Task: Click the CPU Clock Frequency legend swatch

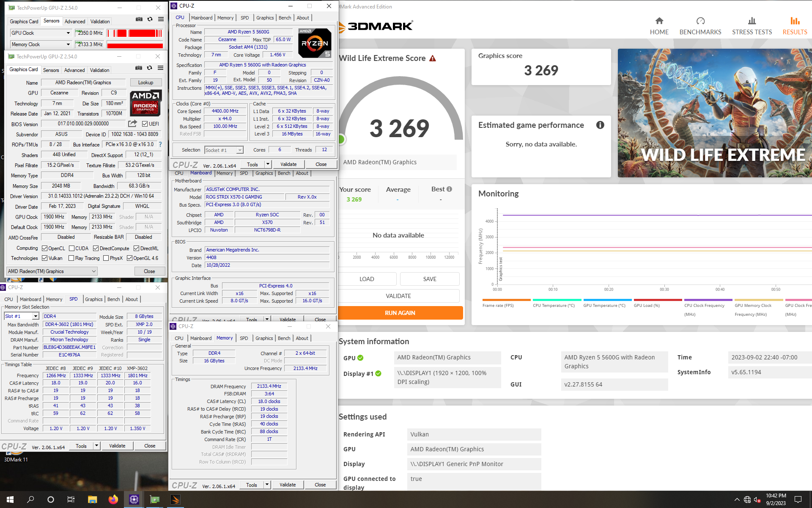Action: [708, 300]
